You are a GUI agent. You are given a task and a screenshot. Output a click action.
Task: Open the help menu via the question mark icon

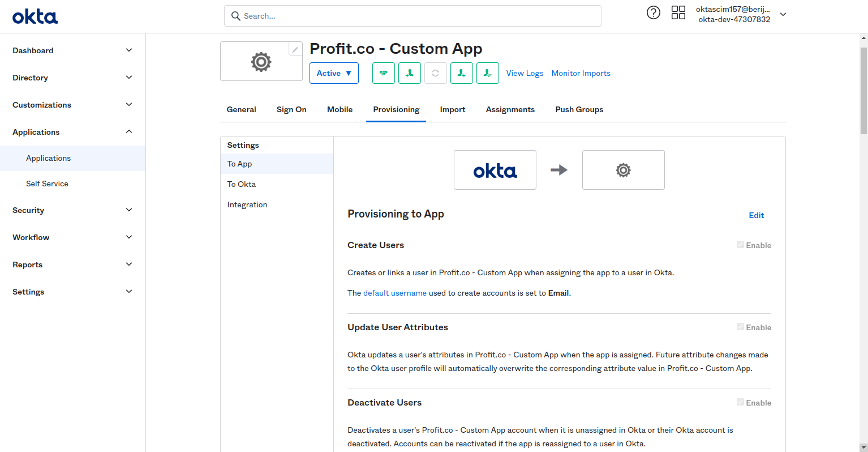[x=654, y=12]
